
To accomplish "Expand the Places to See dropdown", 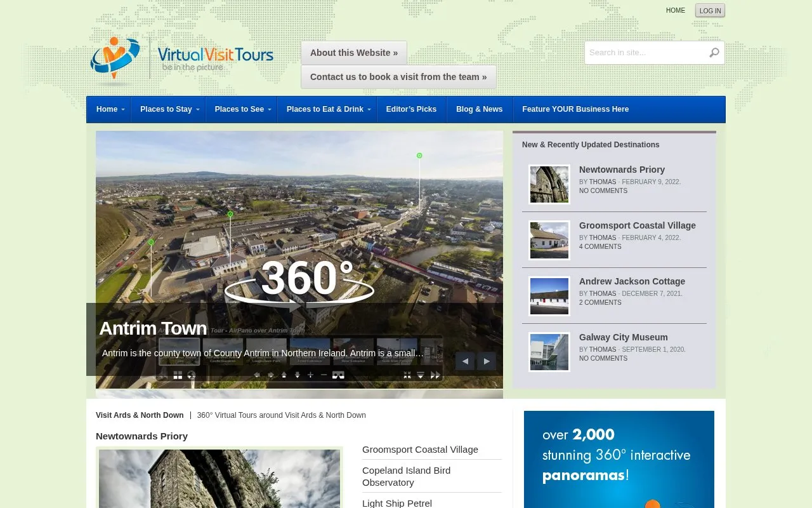I will [x=242, y=109].
